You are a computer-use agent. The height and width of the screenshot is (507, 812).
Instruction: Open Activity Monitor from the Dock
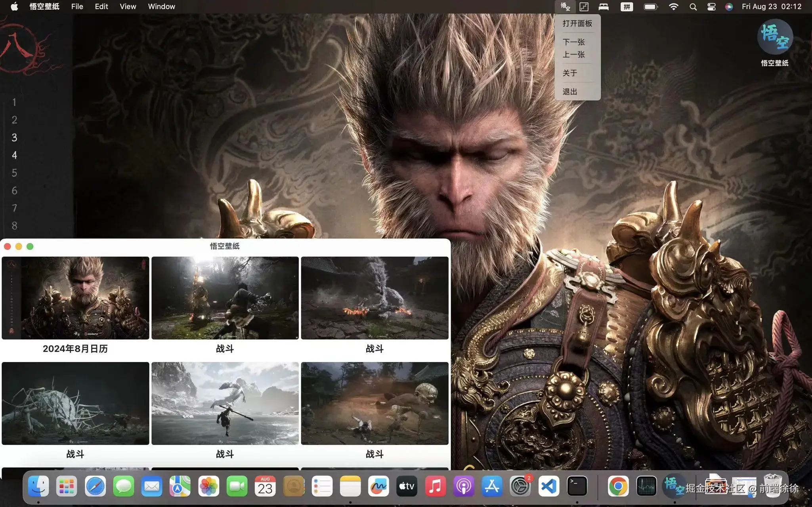click(x=646, y=486)
